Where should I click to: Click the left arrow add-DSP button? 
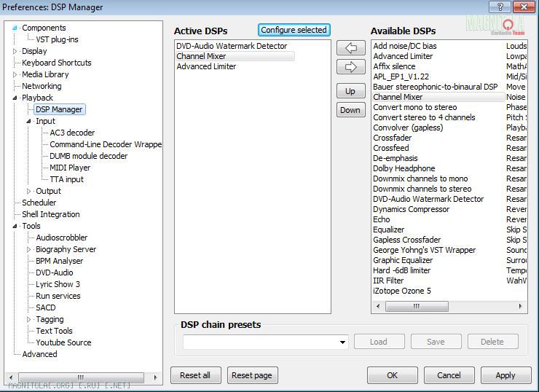[x=350, y=48]
